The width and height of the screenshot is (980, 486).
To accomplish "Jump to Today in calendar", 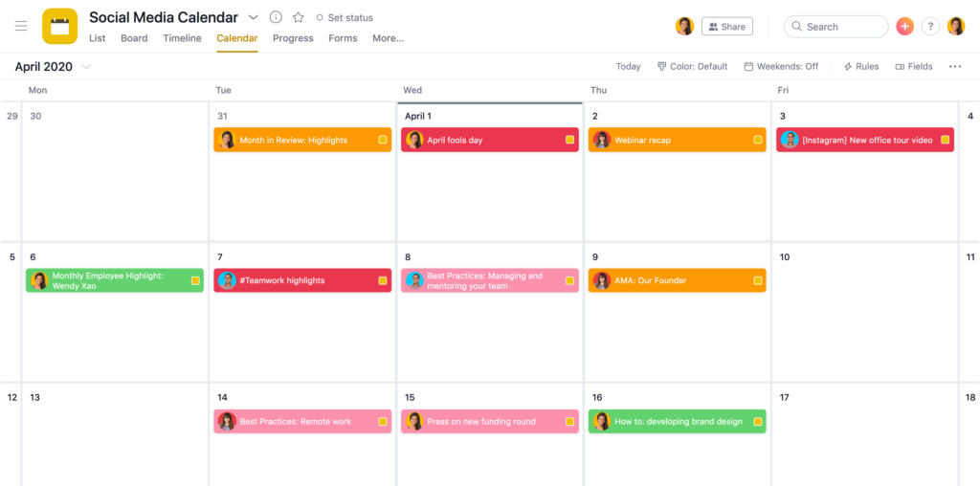I will point(628,66).
